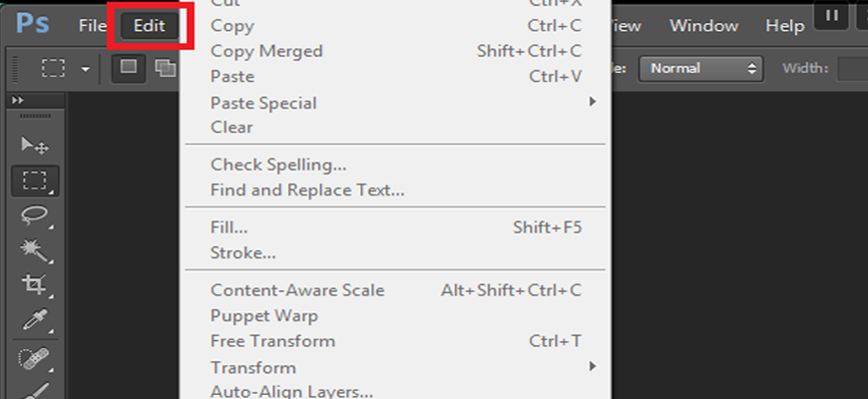This screenshot has width=868, height=399.
Task: Select the Crop tool
Action: pyautogui.click(x=35, y=285)
